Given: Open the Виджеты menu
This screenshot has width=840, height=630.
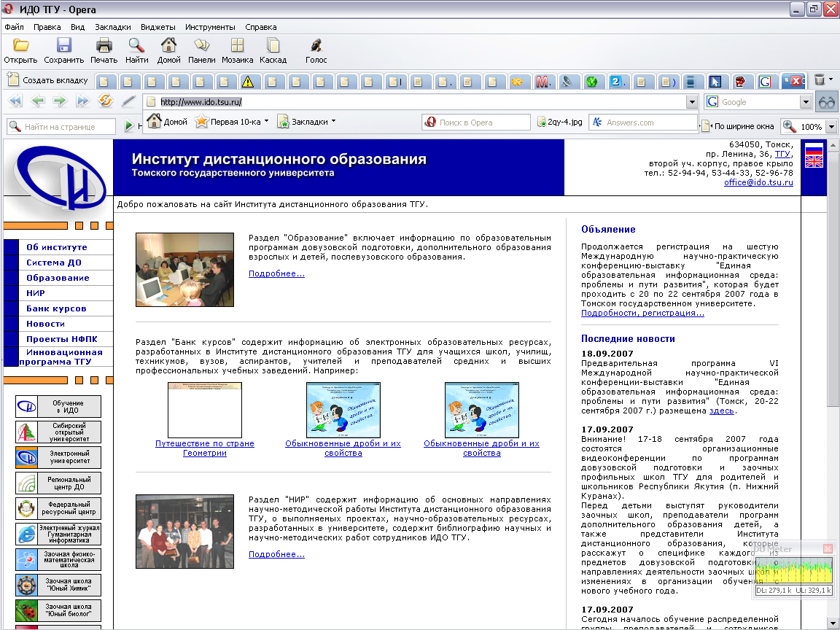Looking at the screenshot, I should pyautogui.click(x=158, y=27).
